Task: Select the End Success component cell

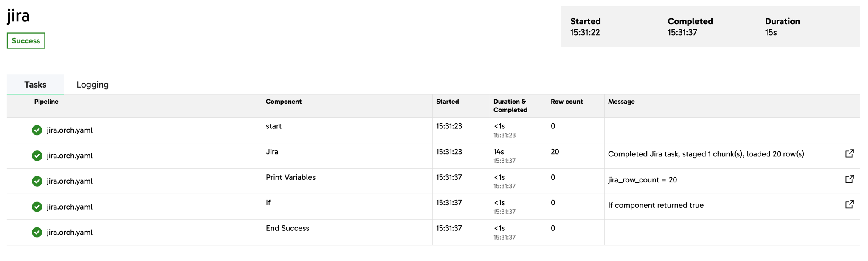Action: 347,232
